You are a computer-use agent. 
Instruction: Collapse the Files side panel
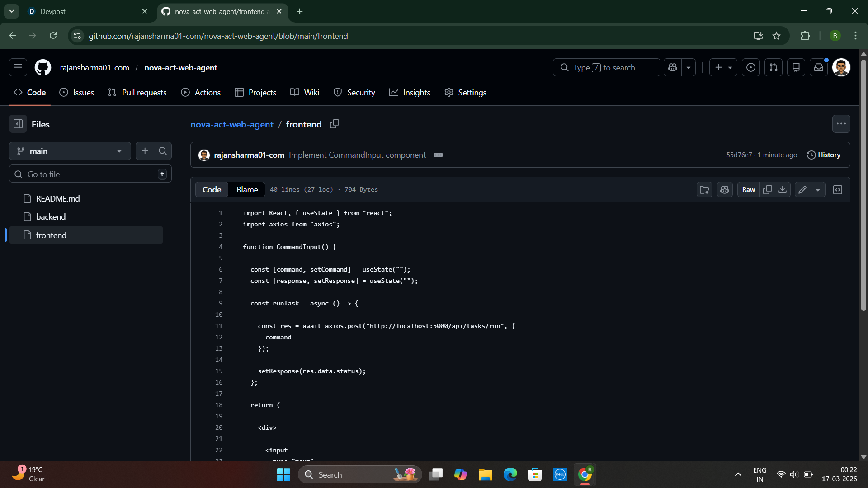click(x=18, y=124)
